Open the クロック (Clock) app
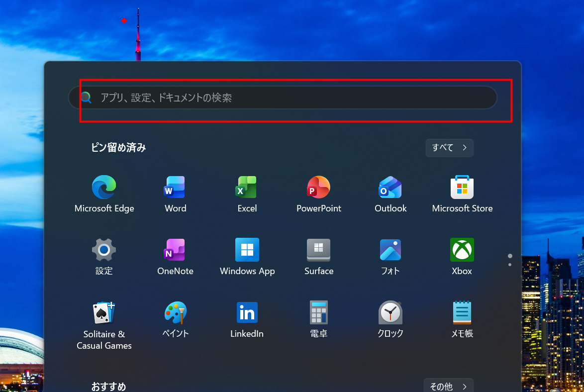 point(390,319)
